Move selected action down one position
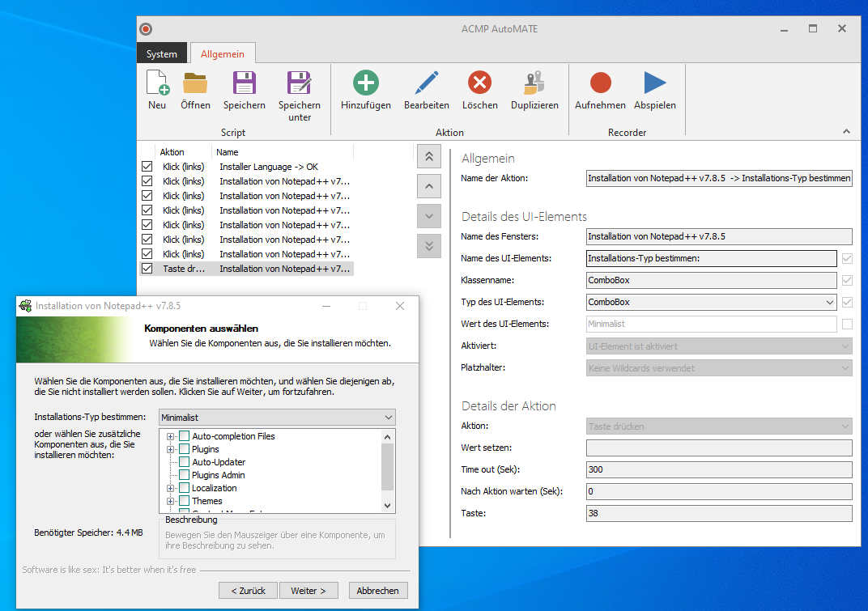The height and width of the screenshot is (611, 868). tap(429, 216)
